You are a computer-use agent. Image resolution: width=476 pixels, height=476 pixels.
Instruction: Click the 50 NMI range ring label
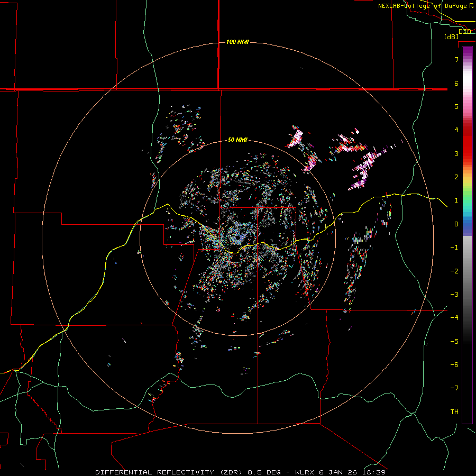(x=237, y=140)
